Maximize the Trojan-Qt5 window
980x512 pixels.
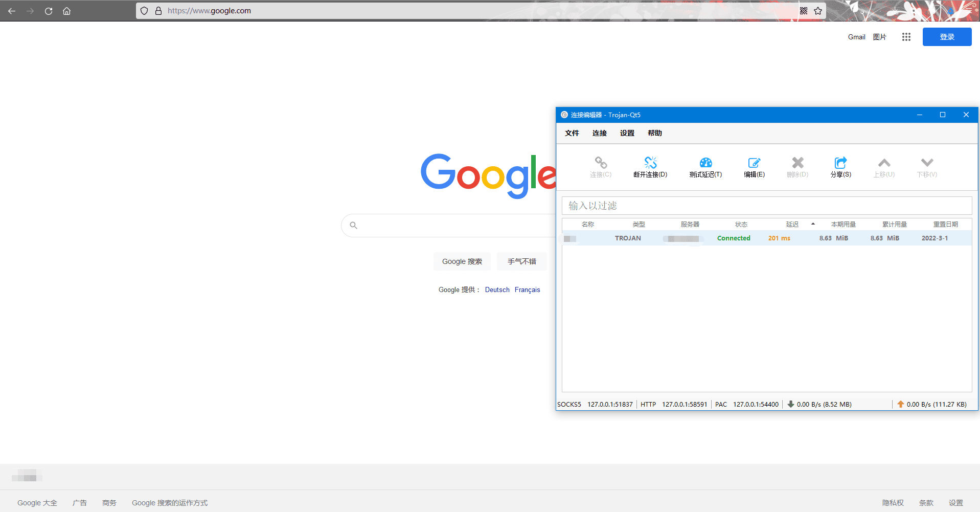(x=943, y=115)
